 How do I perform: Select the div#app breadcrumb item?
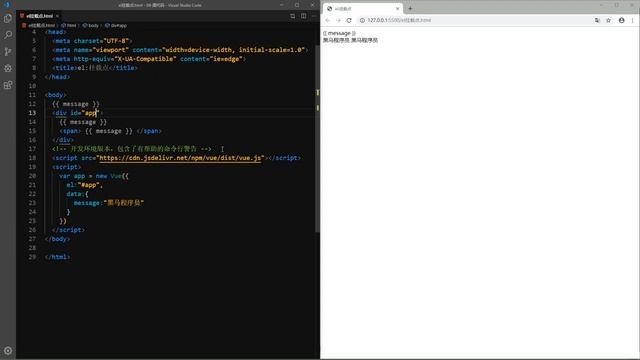click(116, 25)
